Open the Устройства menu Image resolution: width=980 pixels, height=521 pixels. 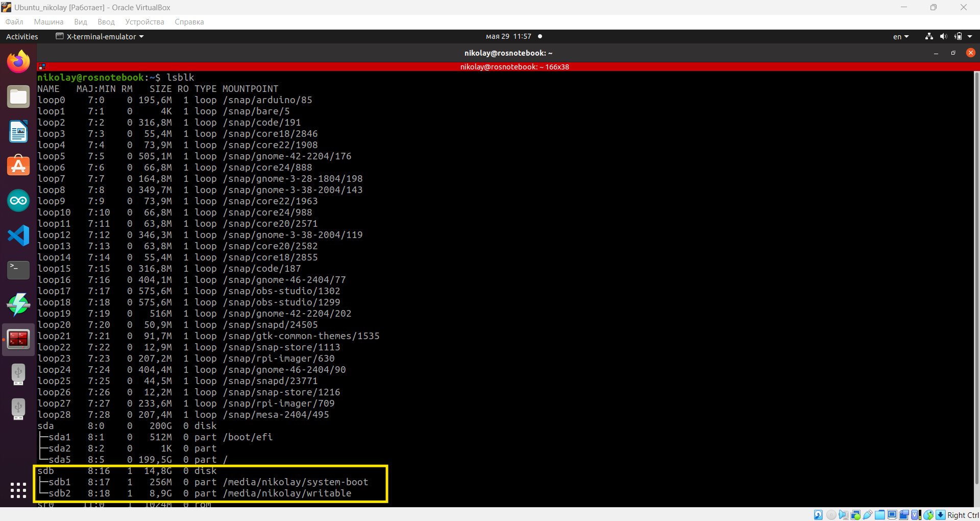144,22
